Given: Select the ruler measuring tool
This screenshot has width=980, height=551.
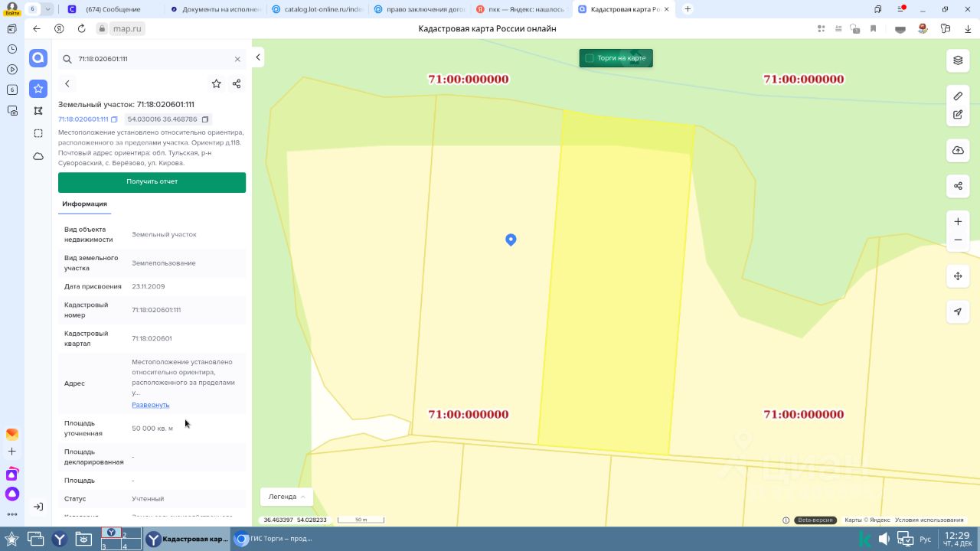Looking at the screenshot, I should click(x=958, y=96).
